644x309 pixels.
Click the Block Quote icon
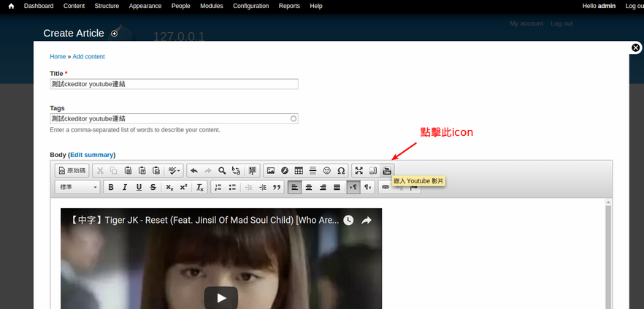pyautogui.click(x=277, y=187)
